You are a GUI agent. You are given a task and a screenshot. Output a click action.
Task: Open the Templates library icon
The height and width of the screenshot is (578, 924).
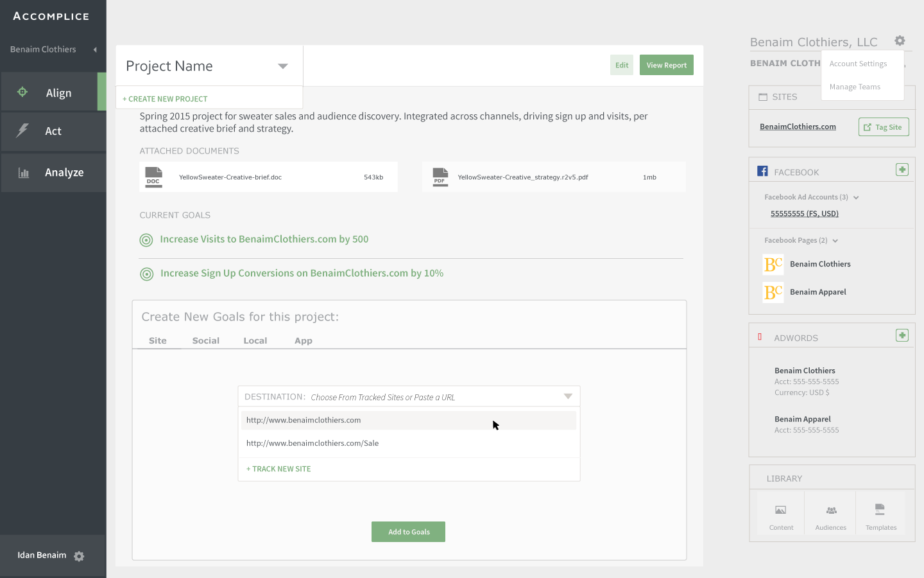pyautogui.click(x=880, y=510)
